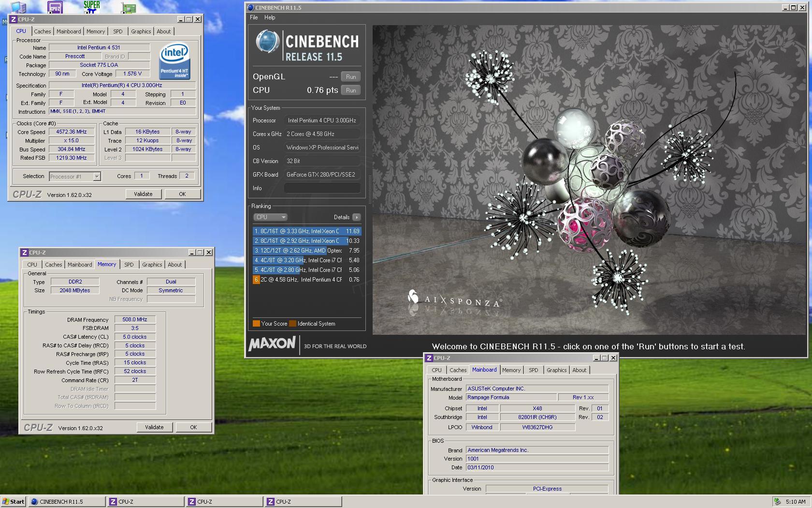Switch to CINEBENCH R11.5 taskbar button
The width and height of the screenshot is (812, 508).
coord(67,502)
